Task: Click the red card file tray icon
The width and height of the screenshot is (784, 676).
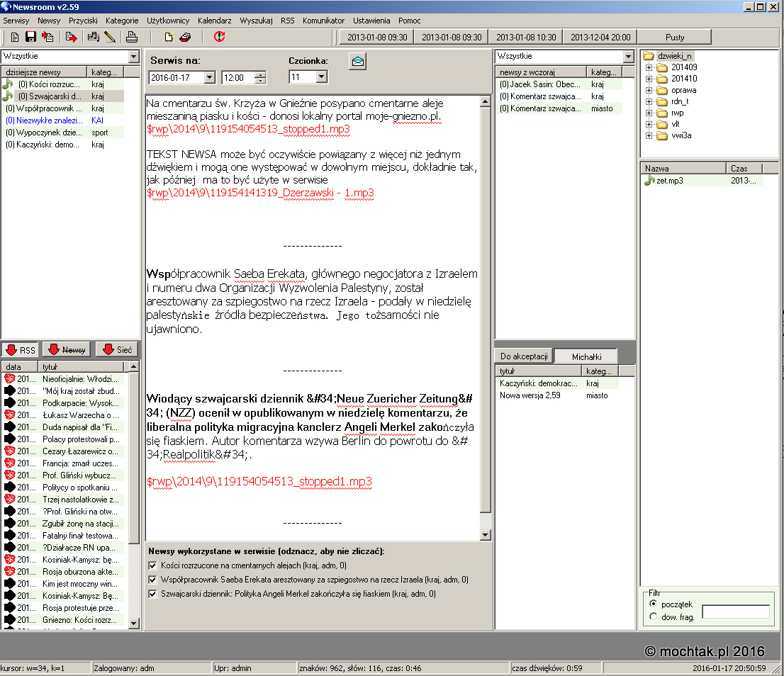Action: point(186,37)
